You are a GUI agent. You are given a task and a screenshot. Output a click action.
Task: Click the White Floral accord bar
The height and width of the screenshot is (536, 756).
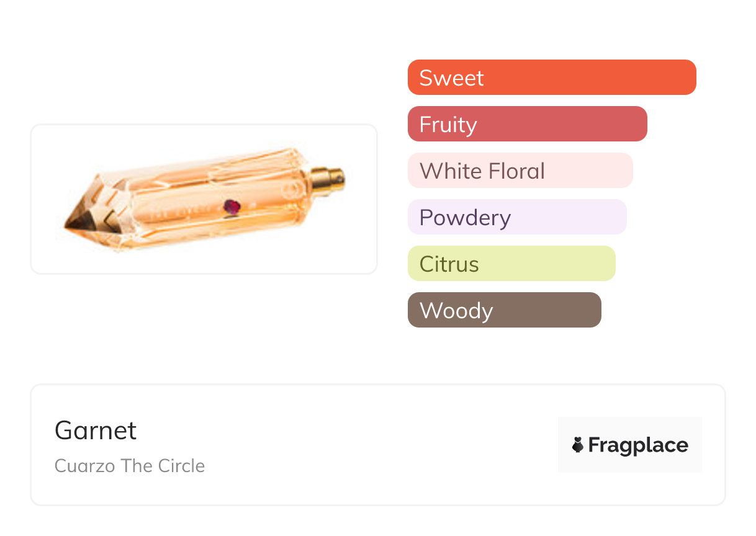[x=520, y=171]
